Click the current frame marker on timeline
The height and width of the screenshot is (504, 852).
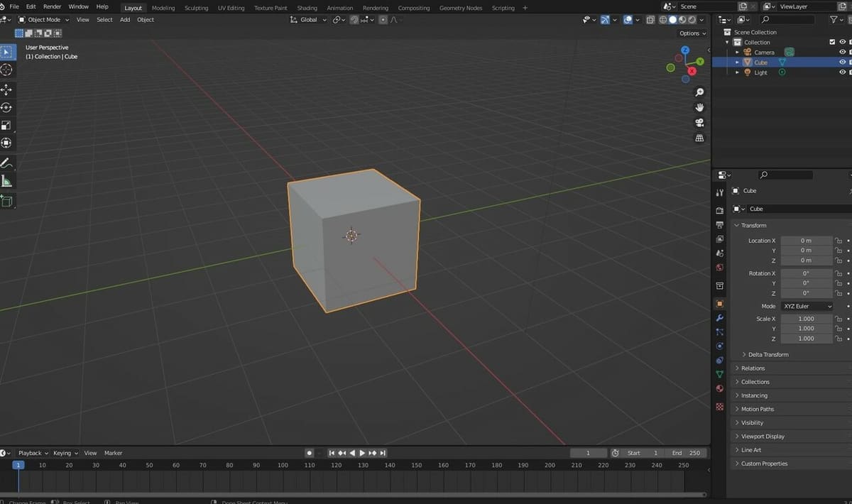[18, 465]
